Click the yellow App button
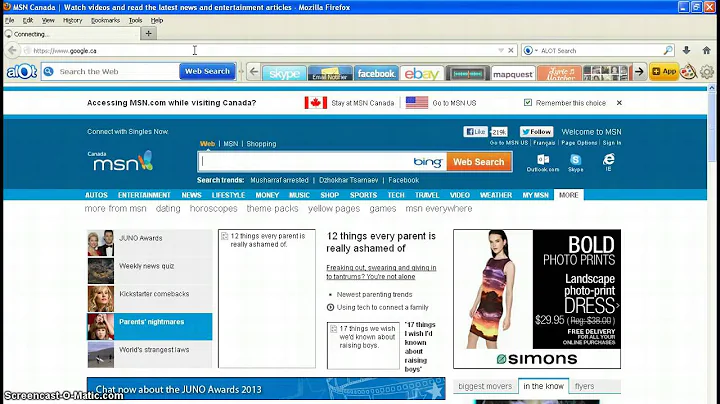This screenshot has width=720, height=404. click(x=664, y=72)
